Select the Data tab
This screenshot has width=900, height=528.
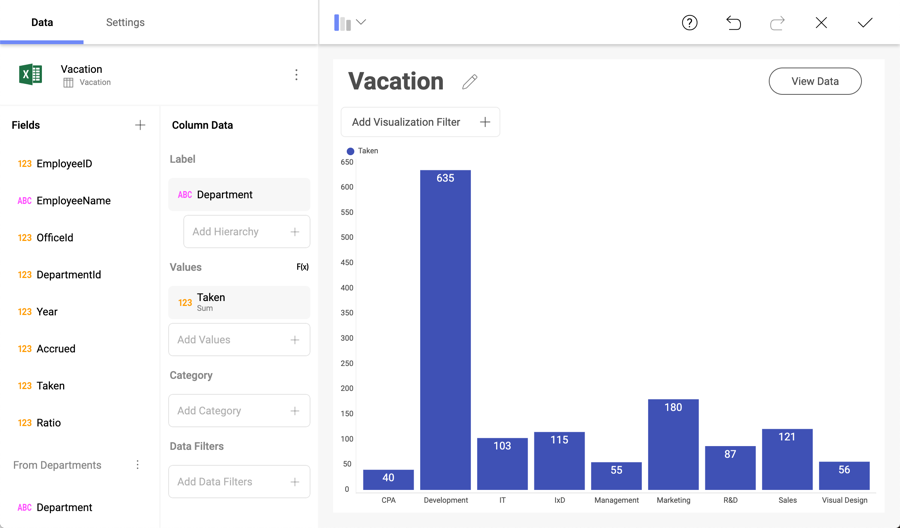tap(42, 22)
